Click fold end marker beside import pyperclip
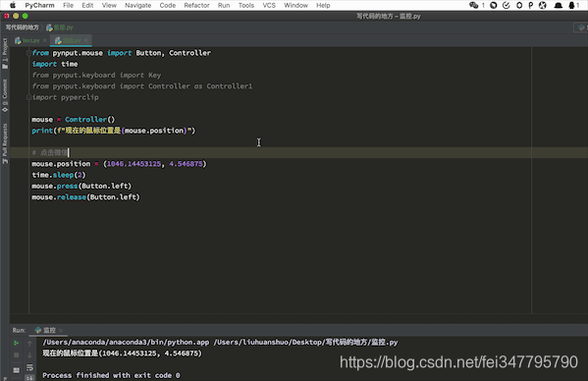This screenshot has height=381, width=588. (x=28, y=97)
